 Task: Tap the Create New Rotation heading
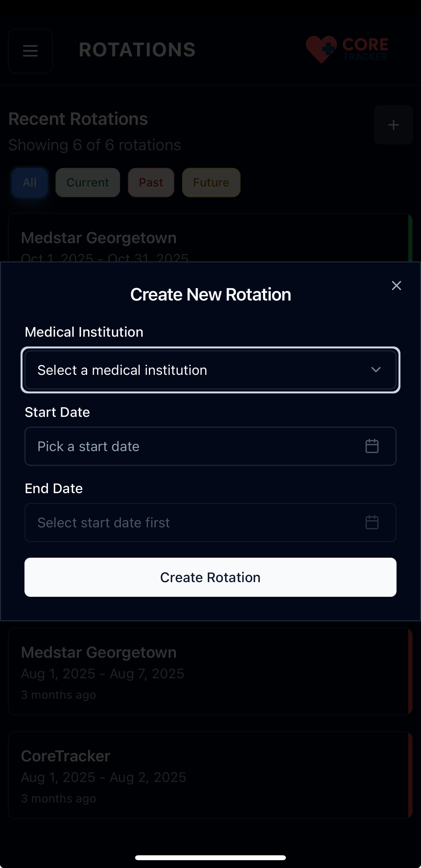(x=210, y=295)
